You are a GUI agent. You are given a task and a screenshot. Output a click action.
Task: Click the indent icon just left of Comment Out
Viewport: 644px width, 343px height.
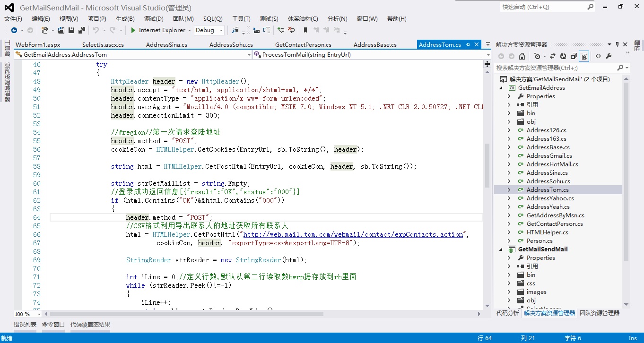coord(267,30)
